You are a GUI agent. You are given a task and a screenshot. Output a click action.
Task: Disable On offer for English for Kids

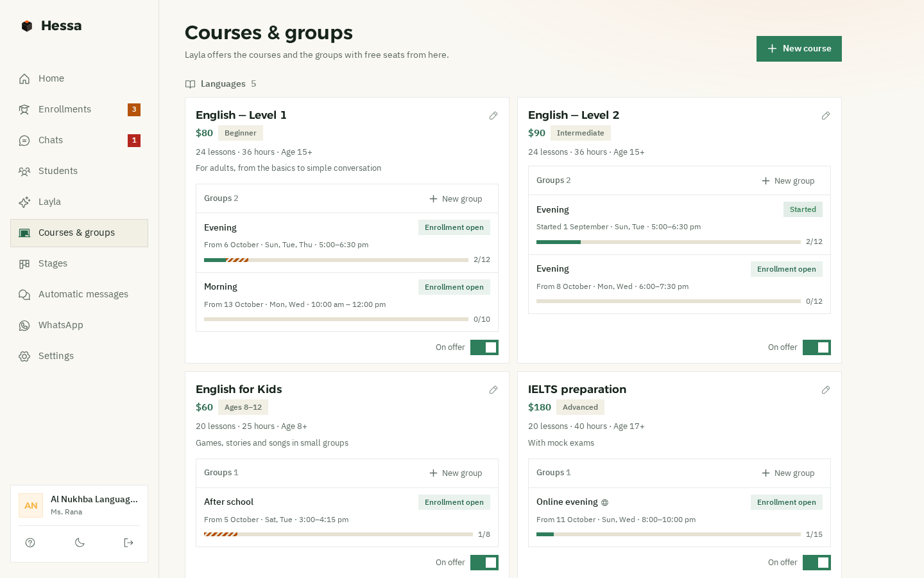pos(484,563)
